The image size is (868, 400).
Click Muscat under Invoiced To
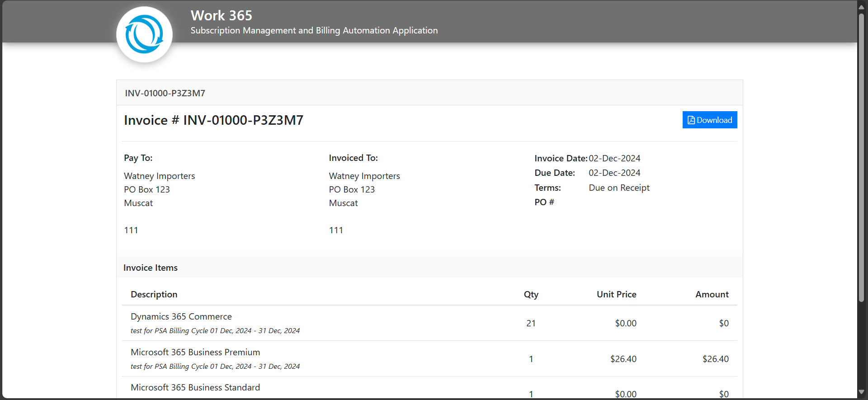click(x=344, y=203)
